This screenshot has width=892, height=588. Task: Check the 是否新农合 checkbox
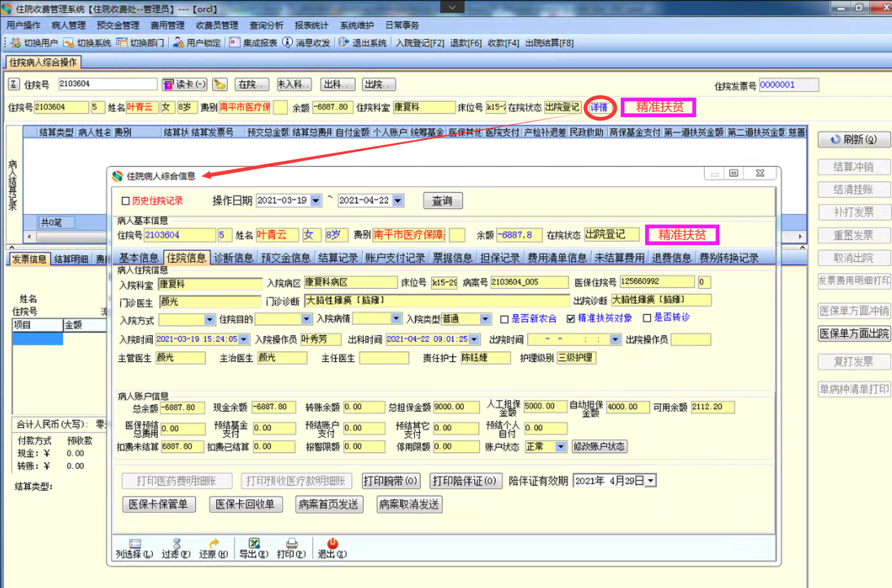[x=505, y=319]
